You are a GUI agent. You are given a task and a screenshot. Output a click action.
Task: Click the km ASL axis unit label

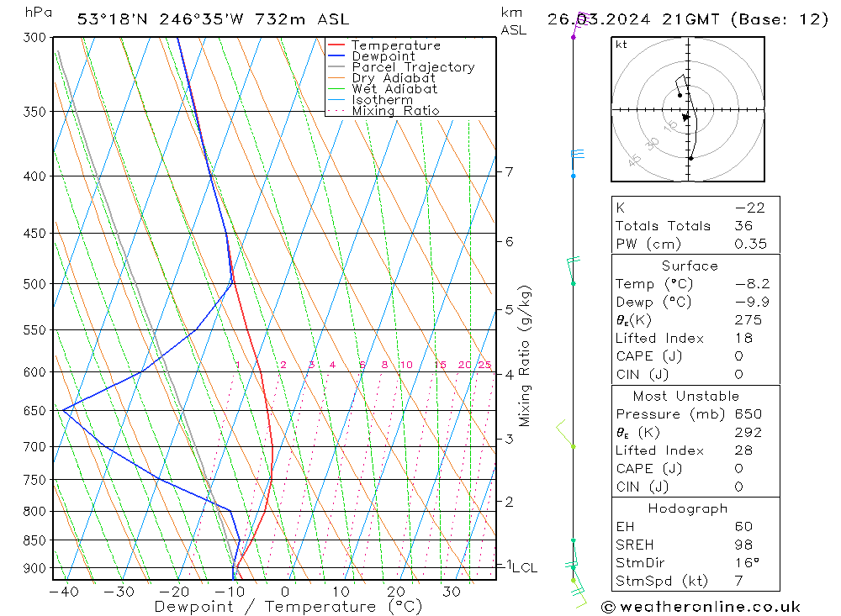coord(513,22)
